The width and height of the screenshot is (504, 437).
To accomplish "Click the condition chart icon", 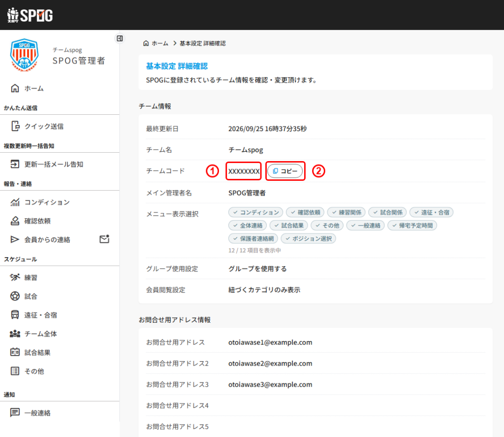I will [x=15, y=202].
